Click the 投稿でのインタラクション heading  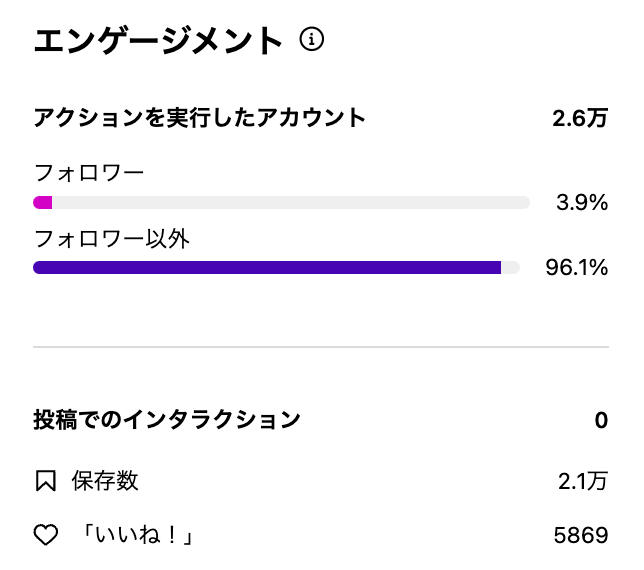(167, 420)
